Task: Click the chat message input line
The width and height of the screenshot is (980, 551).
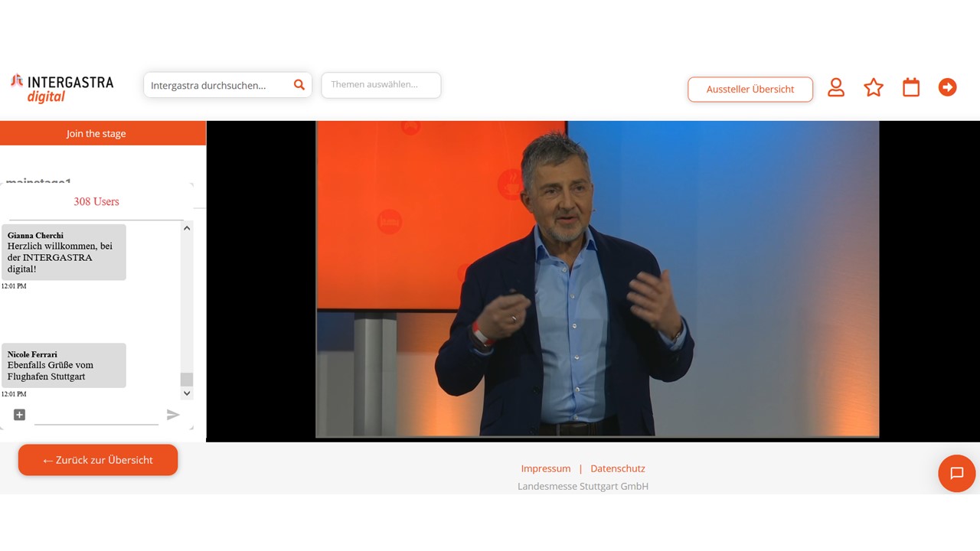Action: [96, 416]
